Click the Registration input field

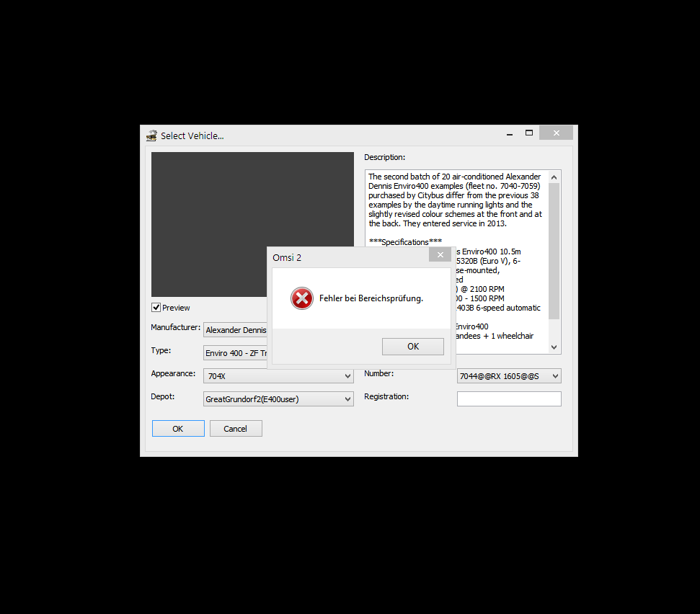coord(509,399)
